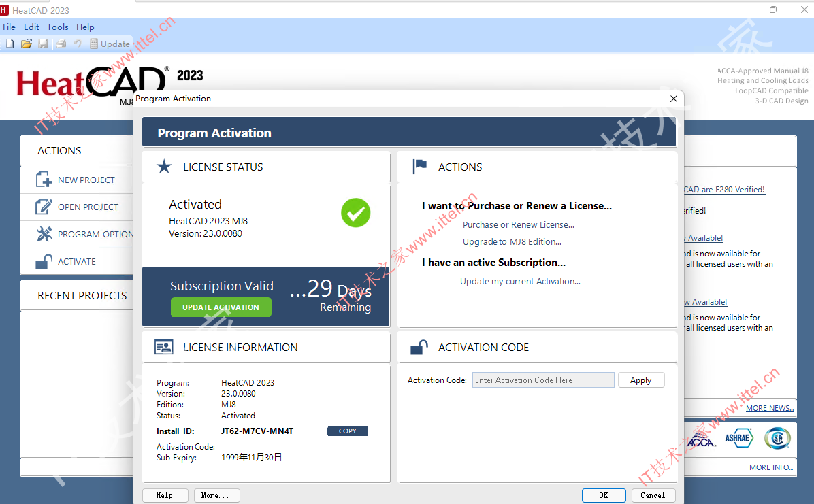This screenshot has width=814, height=504.
Task: Click the "RECENT PROJECTS" heading
Action: pyautogui.click(x=82, y=295)
